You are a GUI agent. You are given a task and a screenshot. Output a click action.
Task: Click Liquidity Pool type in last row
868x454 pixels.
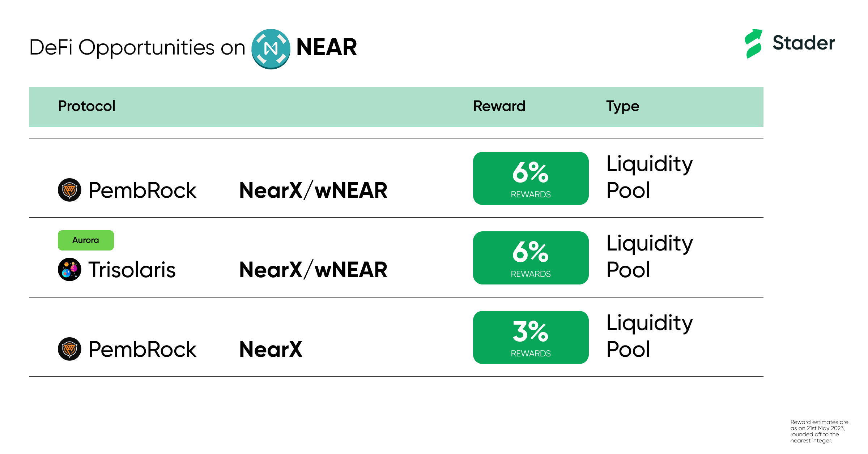tap(650, 336)
